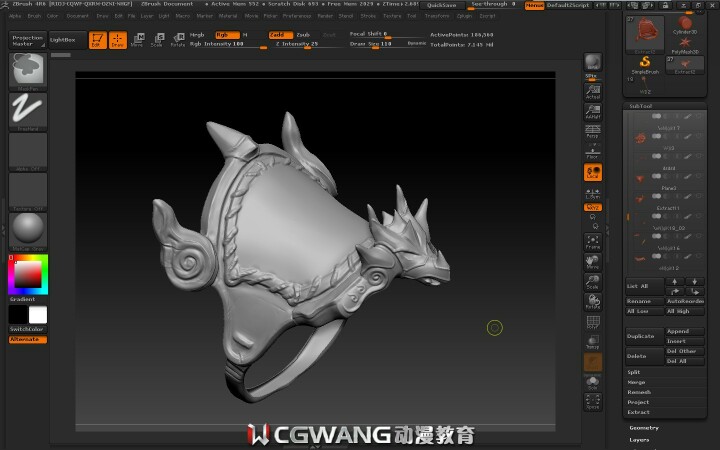This screenshot has width=720, height=450.
Task: Open the Texture Off selector slot
Action: click(28, 191)
